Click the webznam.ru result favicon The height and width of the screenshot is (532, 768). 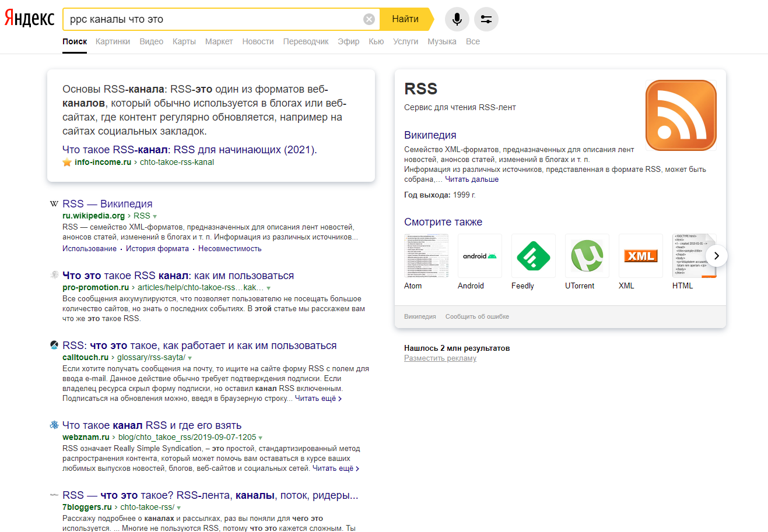pos(54,425)
